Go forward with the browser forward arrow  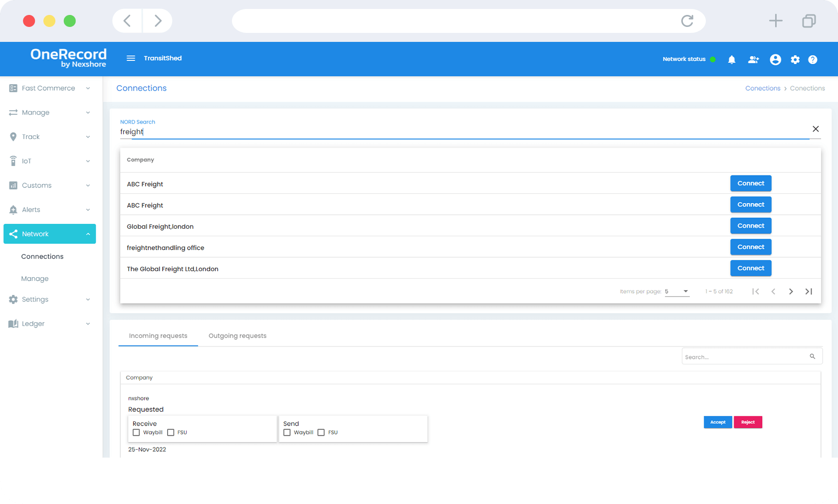[x=158, y=21]
